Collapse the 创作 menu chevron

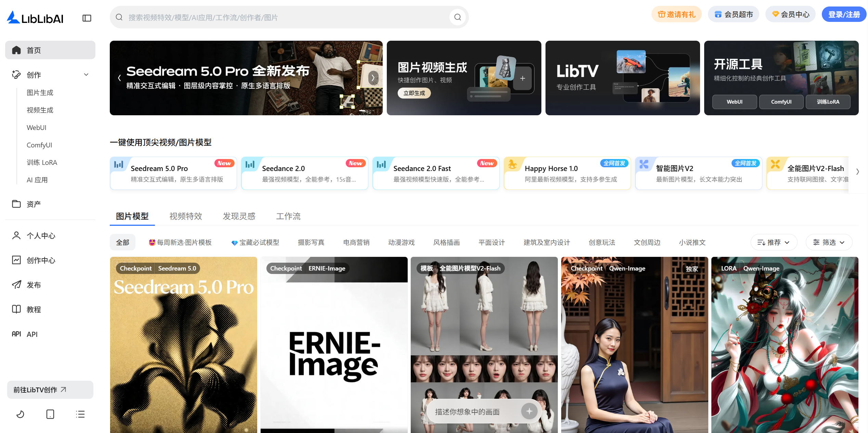coord(86,75)
